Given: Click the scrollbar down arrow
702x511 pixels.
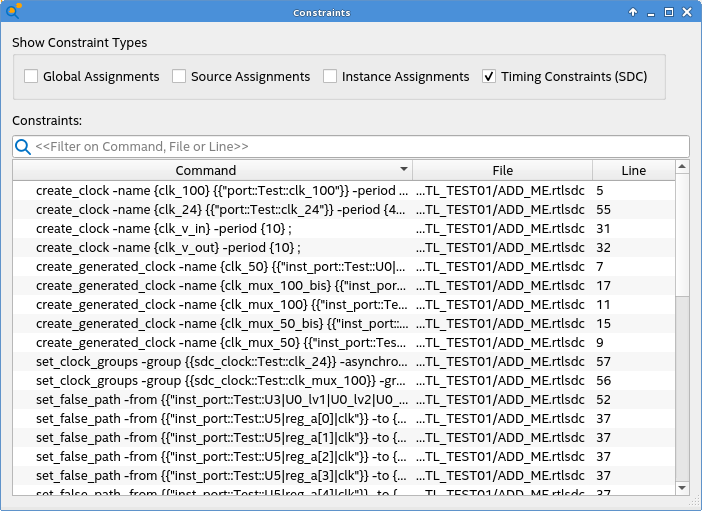Looking at the screenshot, I should (682, 487).
